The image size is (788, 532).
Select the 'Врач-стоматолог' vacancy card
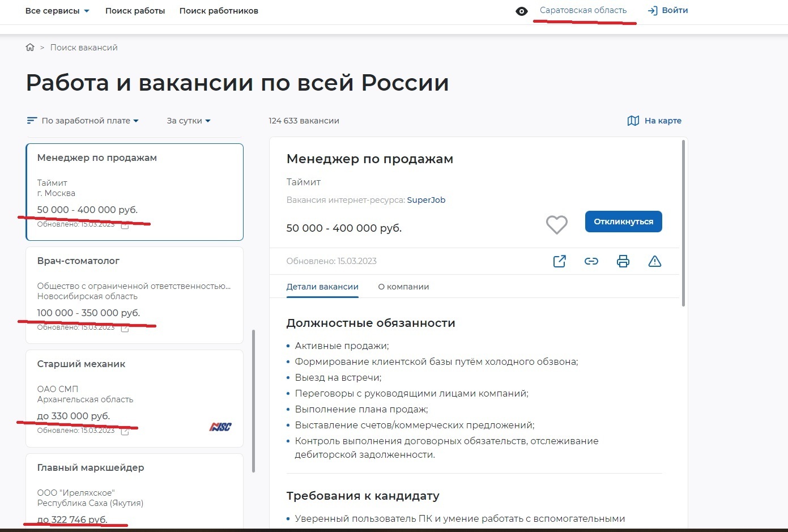coord(134,295)
